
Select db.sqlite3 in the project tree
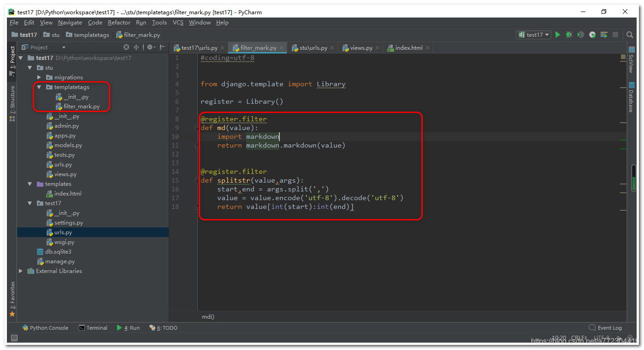pyautogui.click(x=54, y=252)
